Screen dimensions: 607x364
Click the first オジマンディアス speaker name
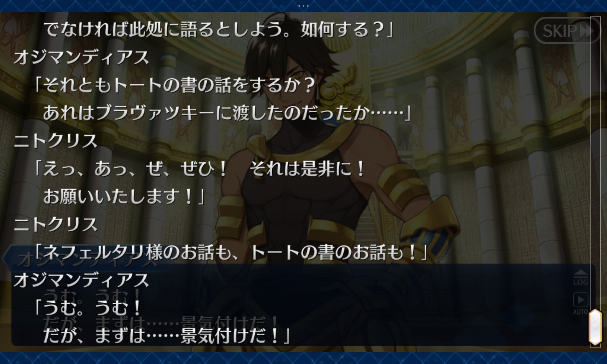click(x=81, y=57)
